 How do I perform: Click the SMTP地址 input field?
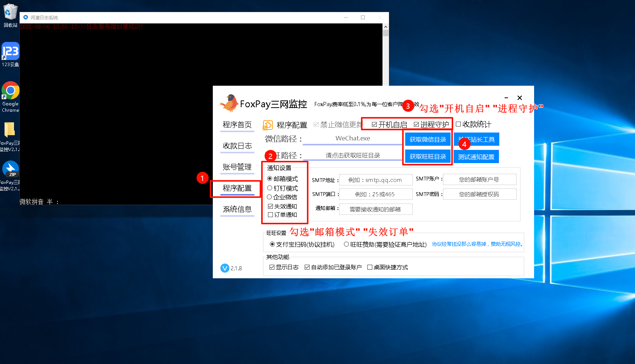(376, 180)
